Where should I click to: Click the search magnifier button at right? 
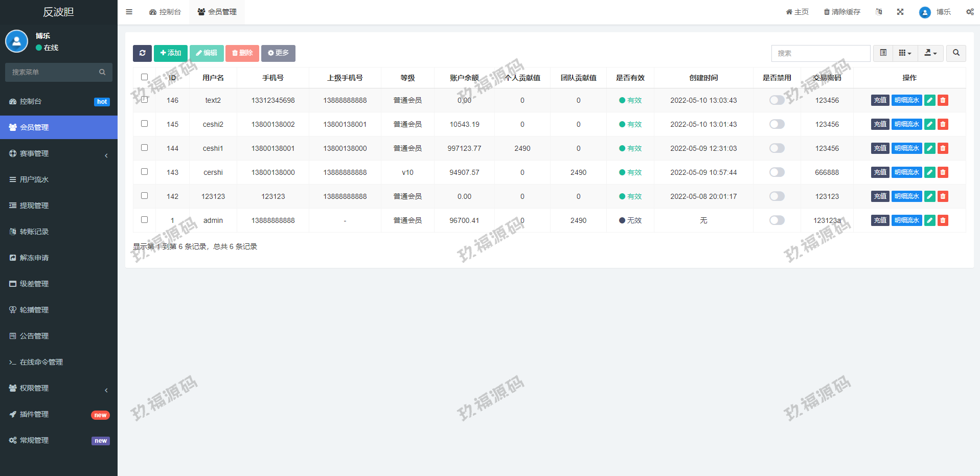tap(956, 53)
